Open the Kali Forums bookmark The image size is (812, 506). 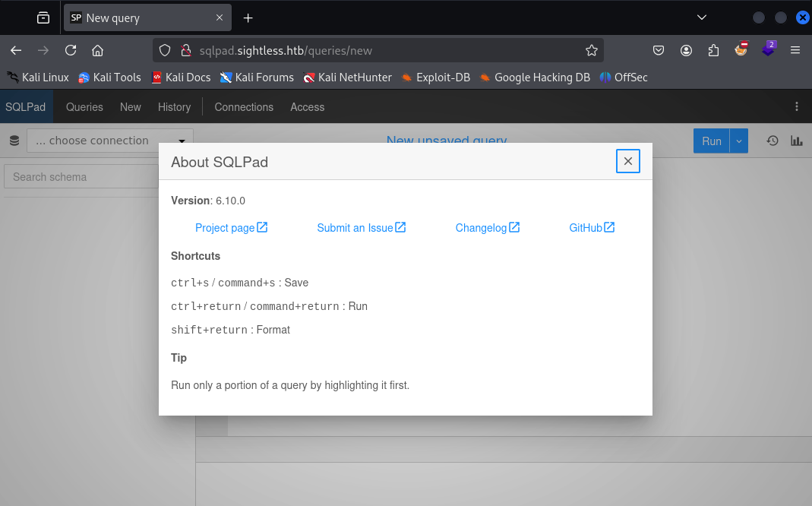click(x=257, y=77)
